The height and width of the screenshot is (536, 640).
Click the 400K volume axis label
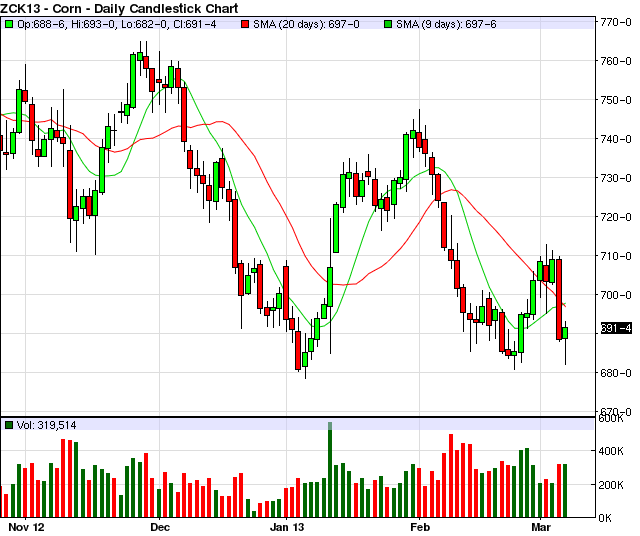(611, 451)
